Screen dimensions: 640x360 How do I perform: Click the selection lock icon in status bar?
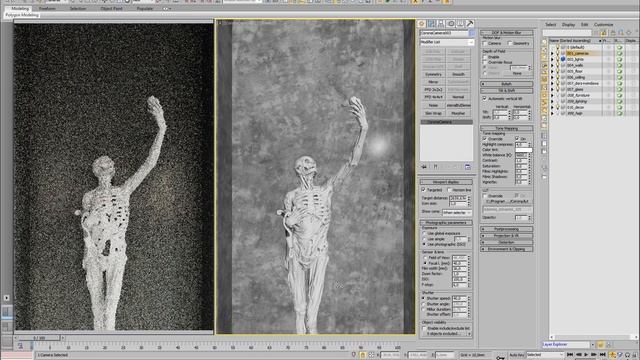pos(362,355)
